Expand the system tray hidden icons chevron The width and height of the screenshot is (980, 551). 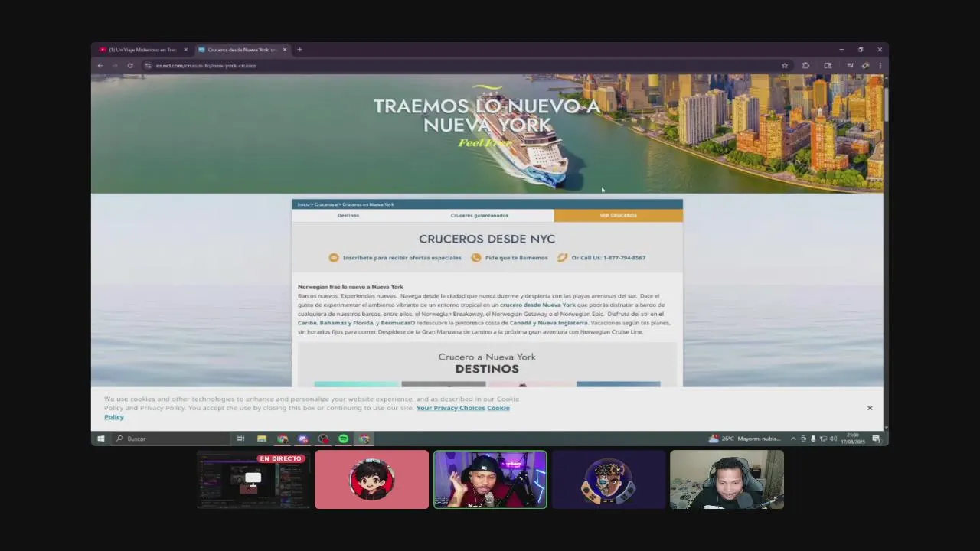pyautogui.click(x=793, y=439)
